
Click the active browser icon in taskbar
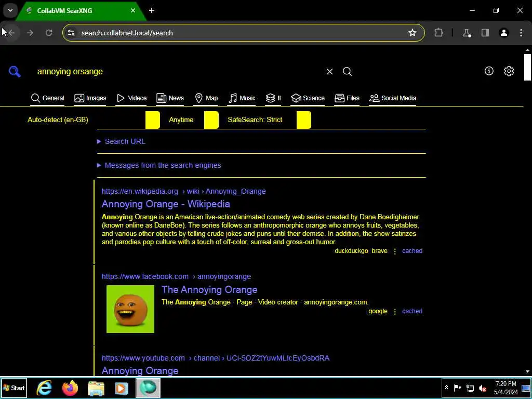pyautogui.click(x=148, y=388)
